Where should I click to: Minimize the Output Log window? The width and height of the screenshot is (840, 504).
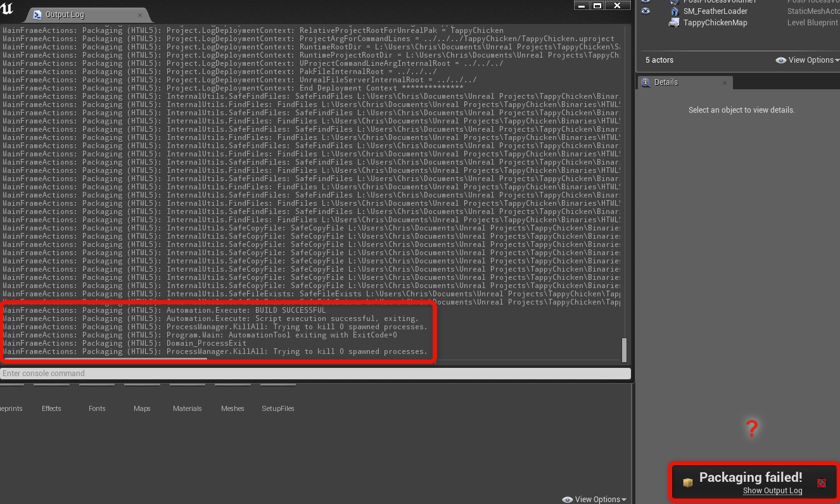click(x=582, y=5)
